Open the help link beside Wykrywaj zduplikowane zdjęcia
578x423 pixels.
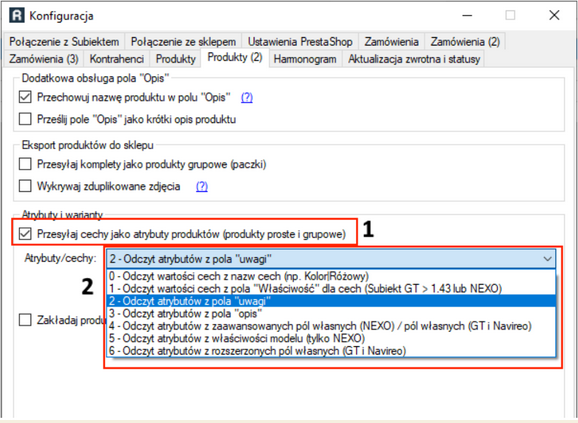pos(202,186)
